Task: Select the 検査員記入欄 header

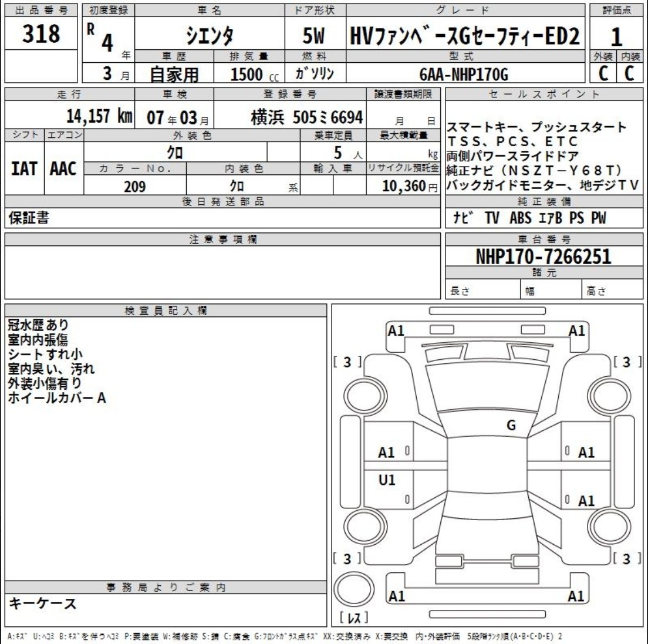Action: coord(166,311)
